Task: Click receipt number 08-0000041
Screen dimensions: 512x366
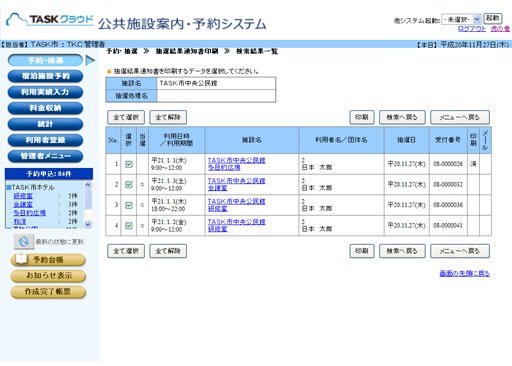Action: [448, 226]
